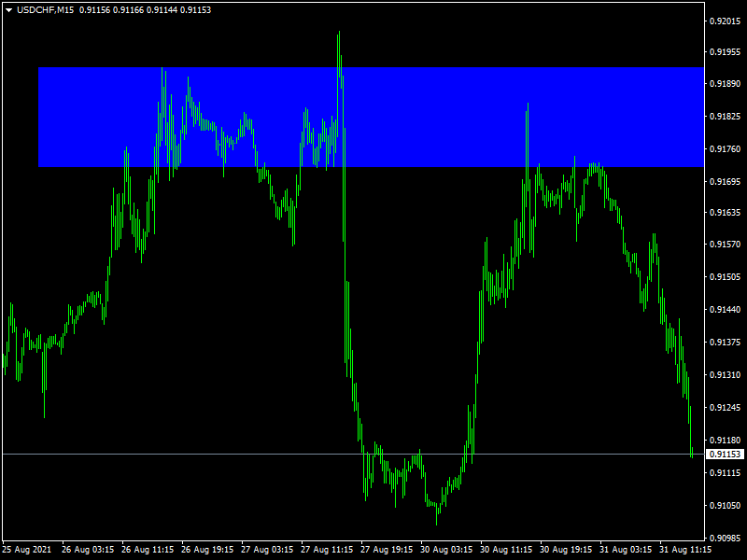Click the 31 Aug 03:15 time label
Image resolution: width=747 pixels, height=560 pixels.
point(626,550)
